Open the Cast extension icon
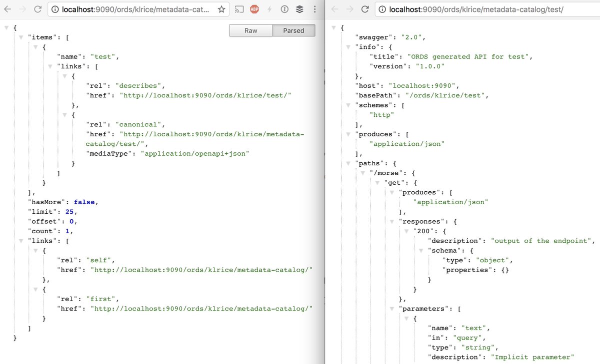 click(239, 9)
